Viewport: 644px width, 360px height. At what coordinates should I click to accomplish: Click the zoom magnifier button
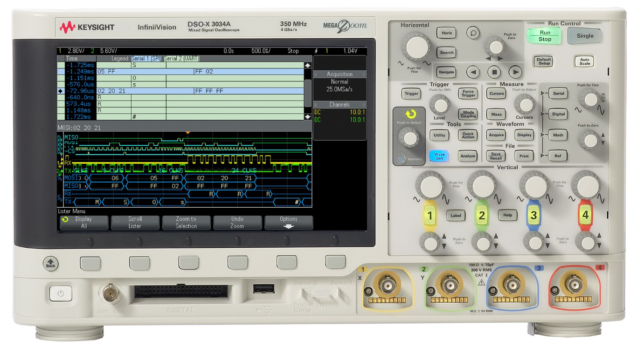473,33
